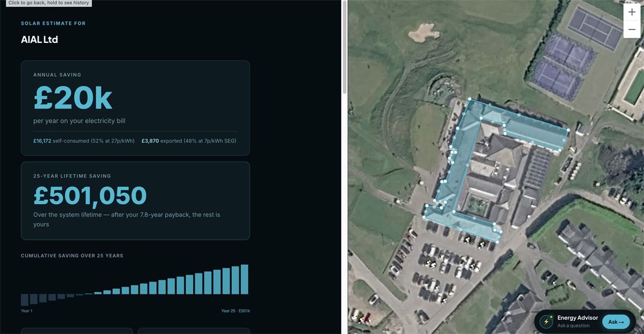Viewport: 644px width, 334px height.
Task: Click the 'Year 1' chart axis label
Action: coord(26,311)
